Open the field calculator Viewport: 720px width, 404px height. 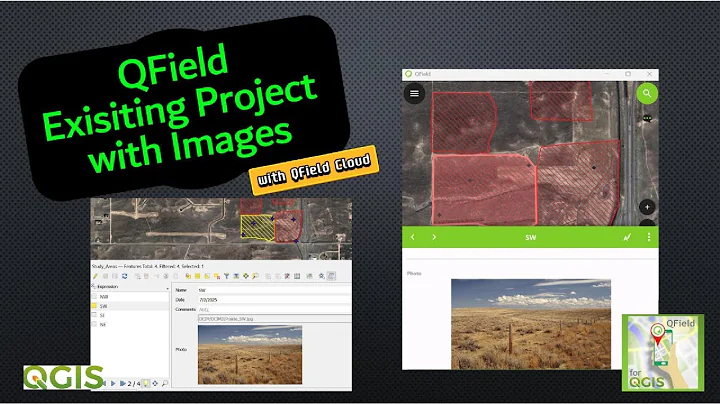(x=297, y=276)
